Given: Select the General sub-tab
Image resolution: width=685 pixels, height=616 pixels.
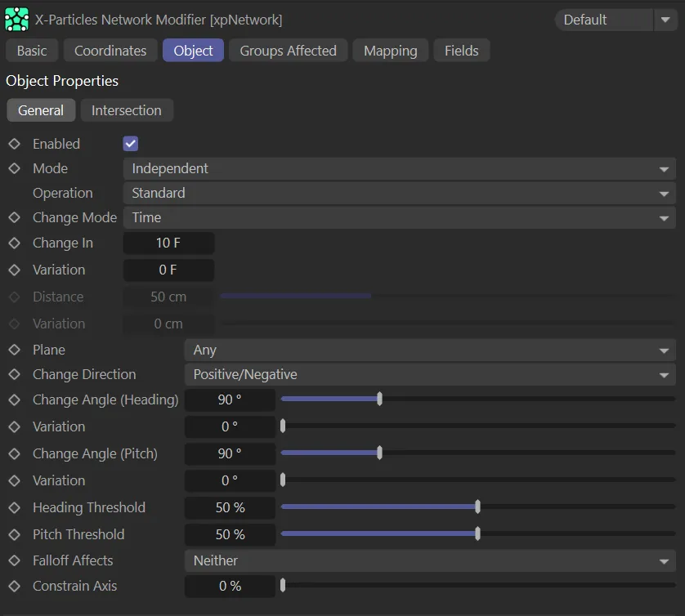Looking at the screenshot, I should tap(41, 110).
